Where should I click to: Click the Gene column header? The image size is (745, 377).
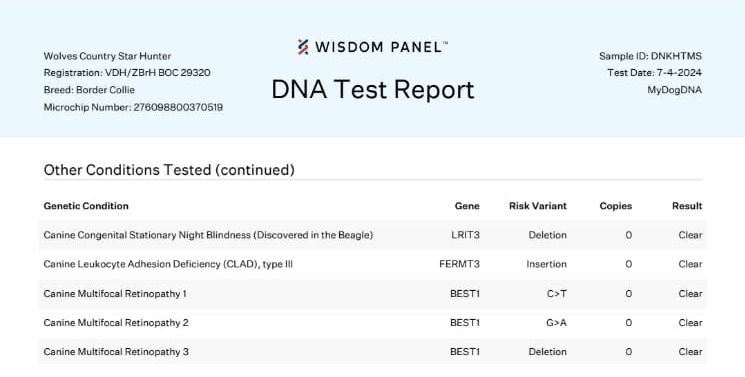[x=467, y=206]
